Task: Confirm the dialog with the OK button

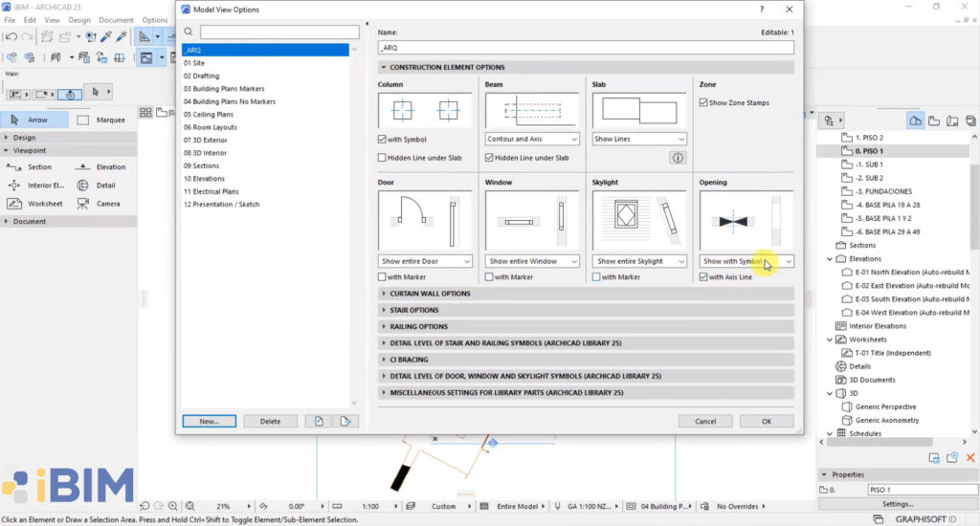Action: (x=767, y=421)
